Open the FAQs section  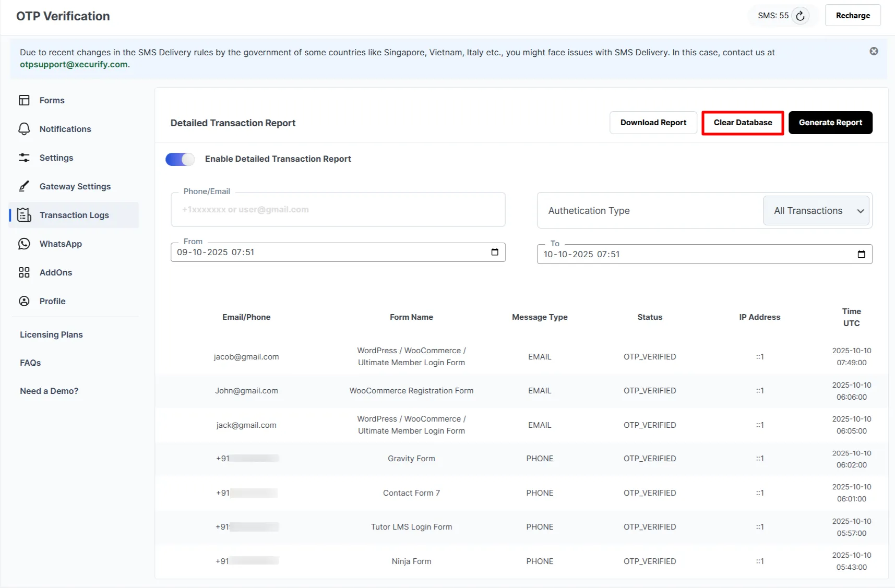coord(30,363)
